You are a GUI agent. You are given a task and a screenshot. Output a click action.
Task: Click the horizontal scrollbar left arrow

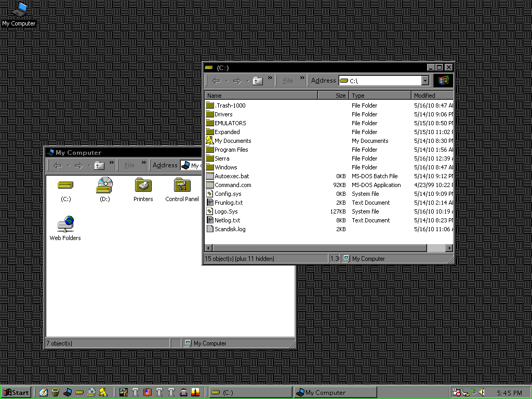(208, 248)
